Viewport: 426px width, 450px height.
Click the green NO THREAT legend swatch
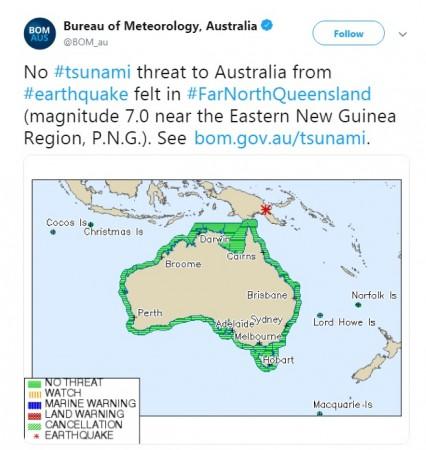pyautogui.click(x=34, y=384)
